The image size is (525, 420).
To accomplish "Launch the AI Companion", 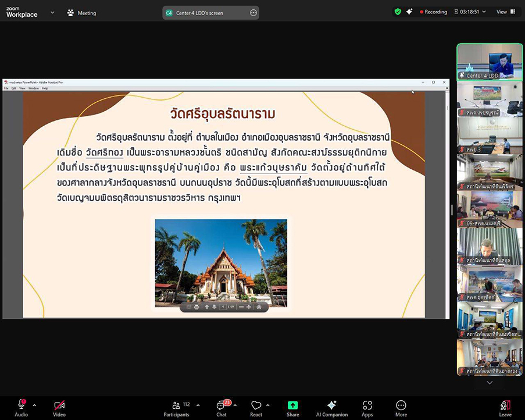I will pyautogui.click(x=331, y=408).
